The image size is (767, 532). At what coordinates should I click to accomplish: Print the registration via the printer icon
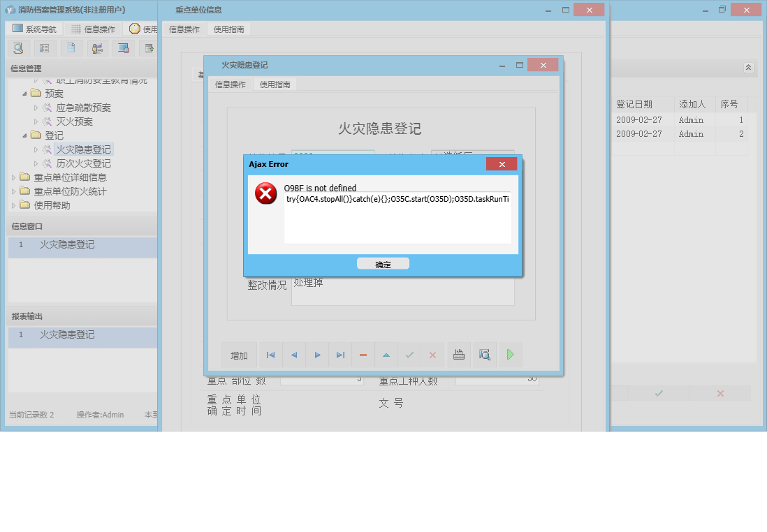pos(458,355)
